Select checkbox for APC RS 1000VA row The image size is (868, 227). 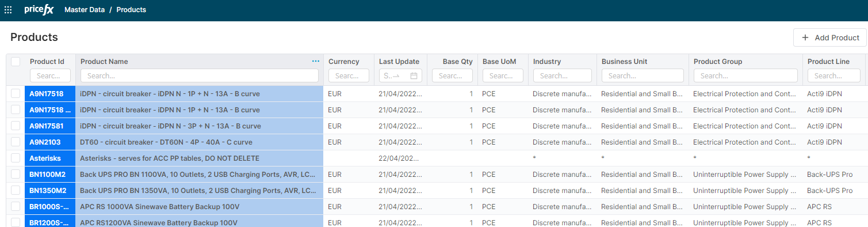[16, 207]
